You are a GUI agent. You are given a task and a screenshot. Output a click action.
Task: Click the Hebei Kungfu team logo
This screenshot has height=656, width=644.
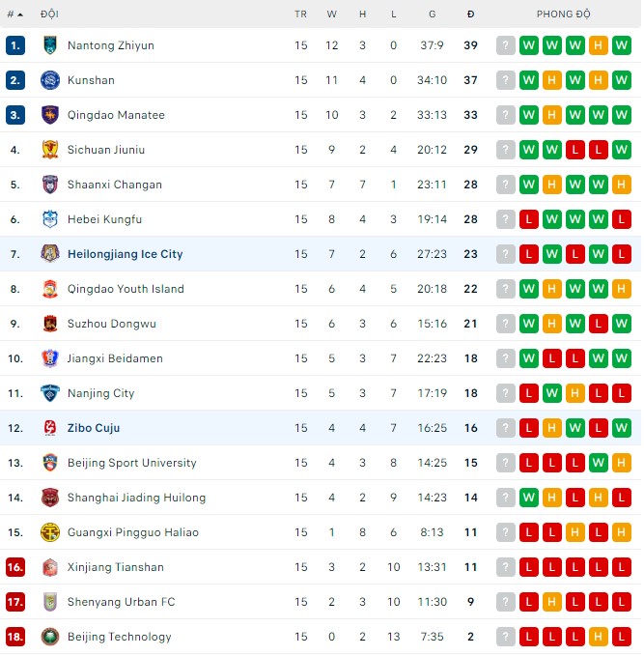point(50,219)
